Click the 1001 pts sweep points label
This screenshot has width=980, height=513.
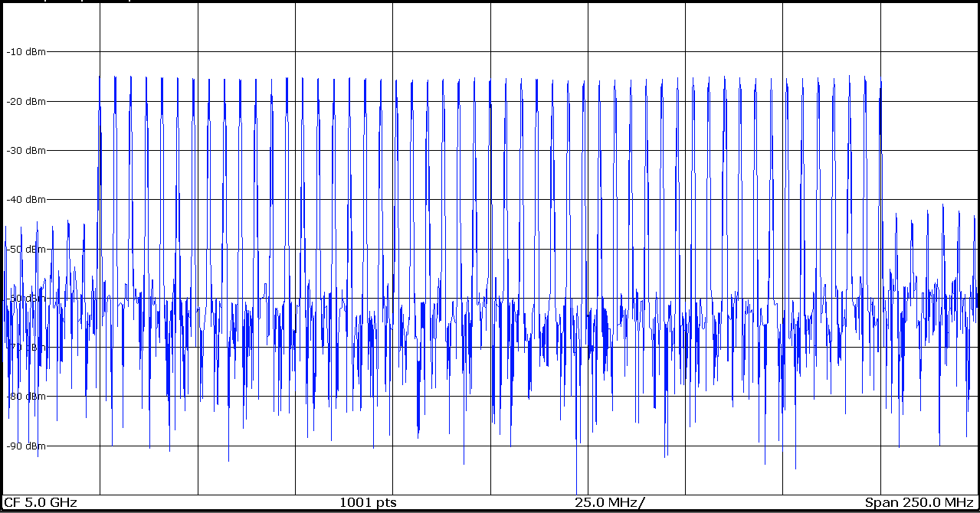pos(368,503)
